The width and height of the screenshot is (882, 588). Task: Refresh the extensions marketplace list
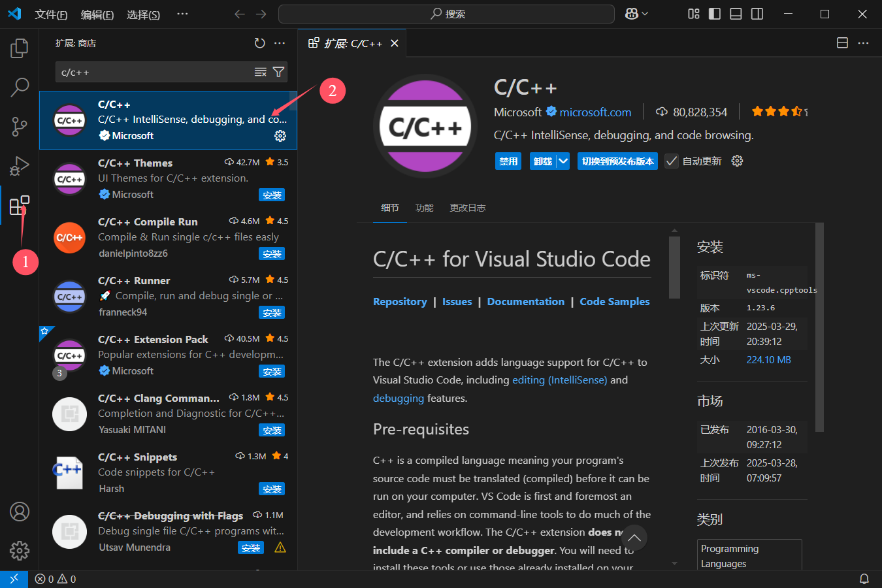click(260, 43)
